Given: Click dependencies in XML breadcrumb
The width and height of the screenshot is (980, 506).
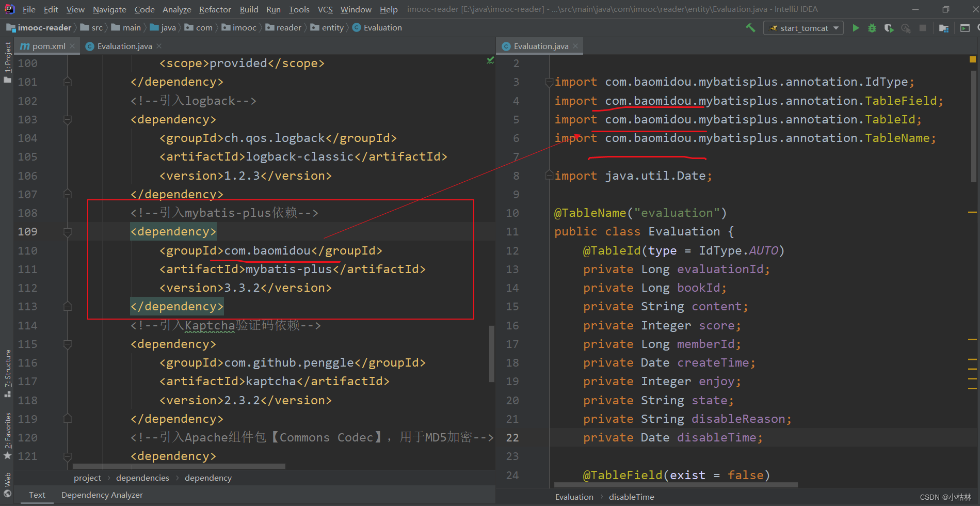Looking at the screenshot, I should (x=142, y=478).
